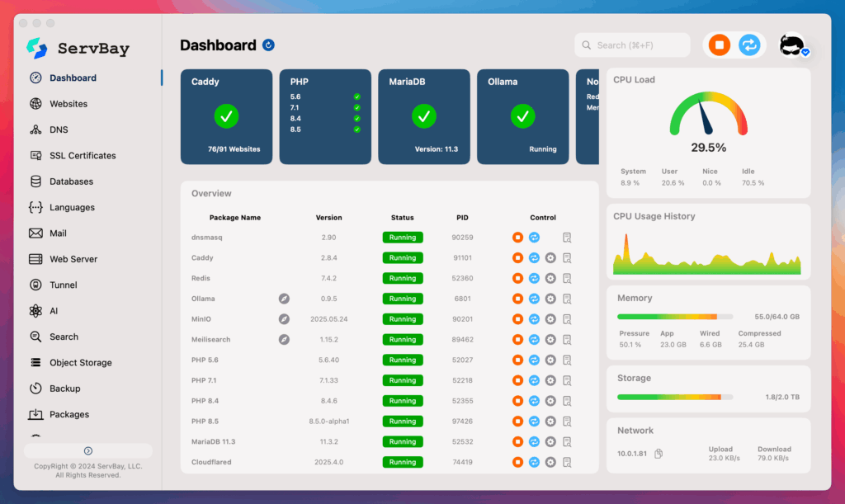
Task: Go to SSL Certificates in the sidebar
Action: 82,155
